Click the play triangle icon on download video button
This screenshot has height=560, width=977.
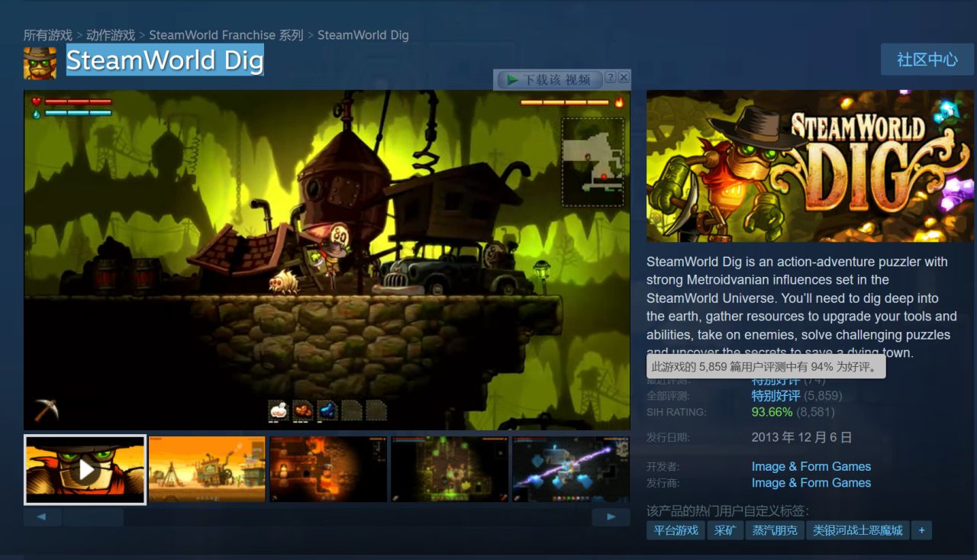pos(511,79)
